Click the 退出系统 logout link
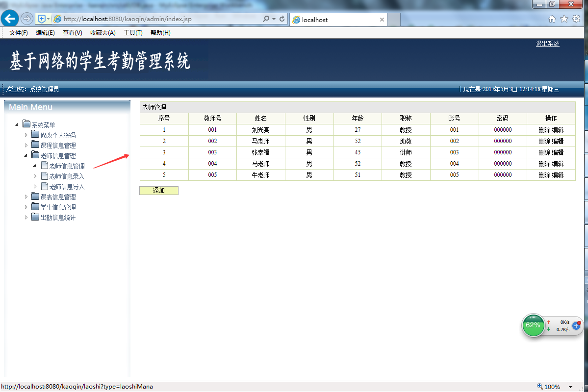This screenshot has width=588, height=392. click(x=547, y=44)
